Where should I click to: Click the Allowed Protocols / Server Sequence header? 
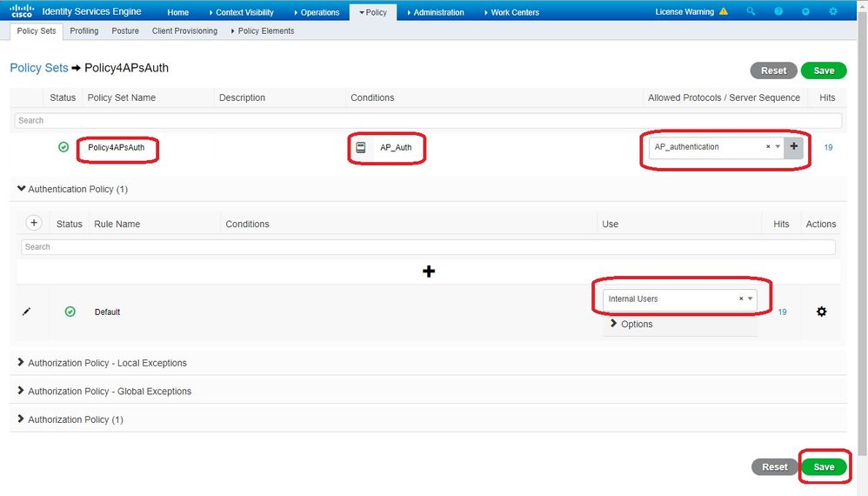click(724, 97)
